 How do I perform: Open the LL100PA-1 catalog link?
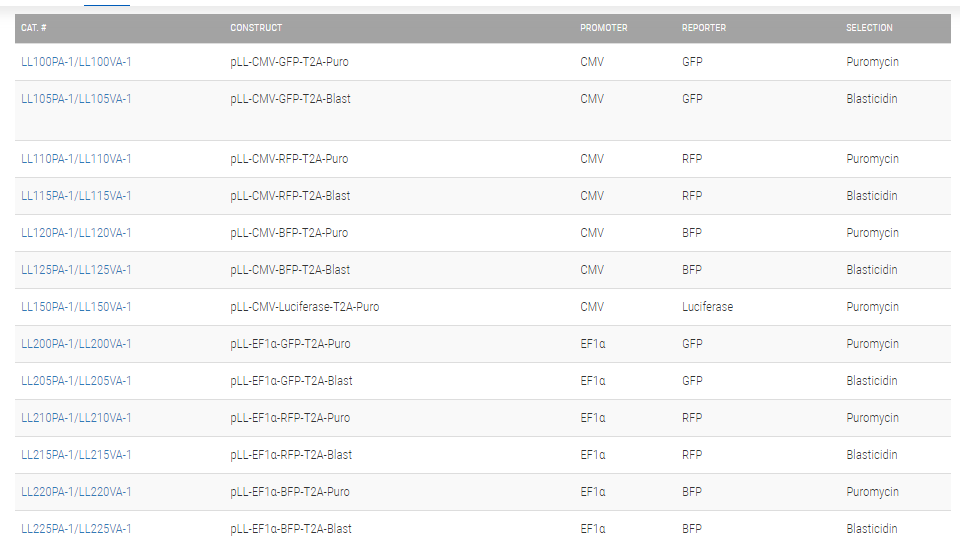(47, 62)
